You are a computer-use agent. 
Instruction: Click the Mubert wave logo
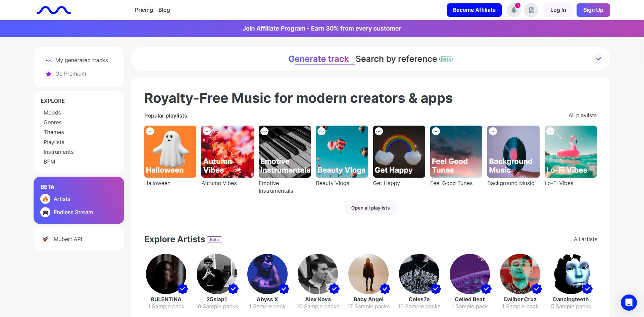click(54, 10)
